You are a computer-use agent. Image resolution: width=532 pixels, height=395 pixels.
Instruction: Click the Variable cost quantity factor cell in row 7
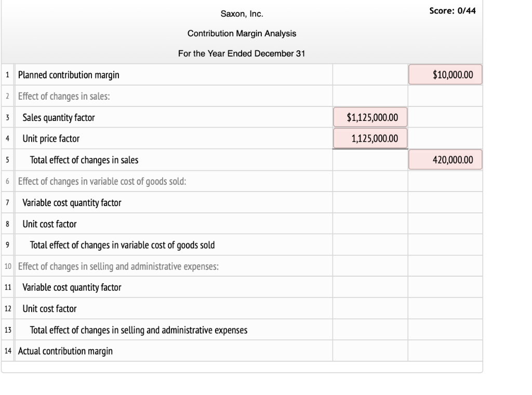click(x=369, y=202)
